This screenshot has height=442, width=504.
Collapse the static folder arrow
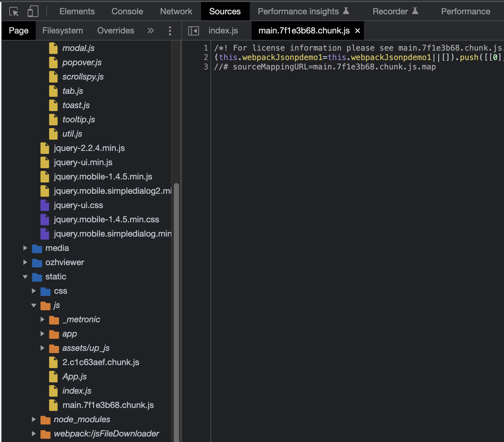click(25, 276)
